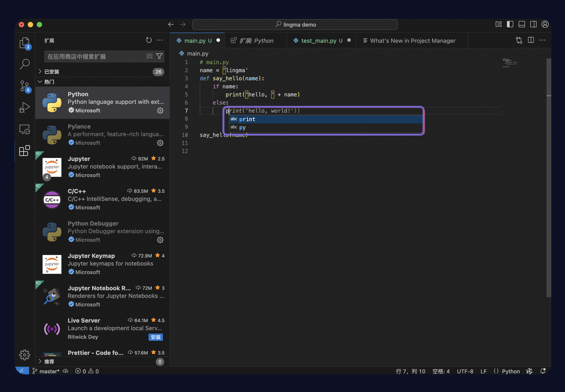Install the Live Server extension
Viewport: 565px width, 392px height.
(x=155, y=337)
